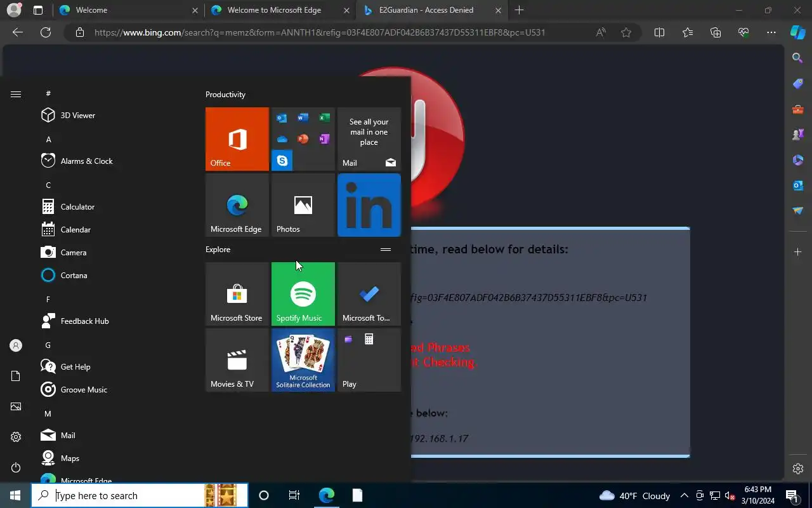Open the Mail live tile
The width and height of the screenshot is (812, 508).
click(x=369, y=139)
